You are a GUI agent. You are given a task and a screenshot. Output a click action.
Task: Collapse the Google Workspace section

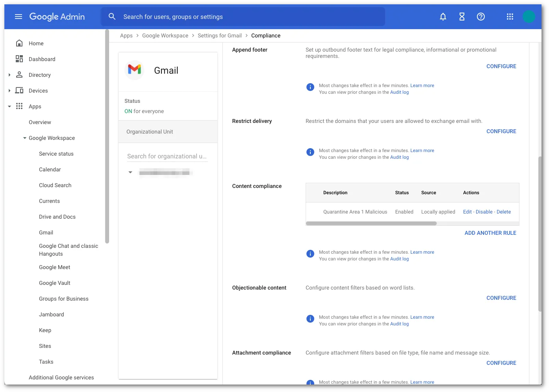pyautogui.click(x=24, y=138)
